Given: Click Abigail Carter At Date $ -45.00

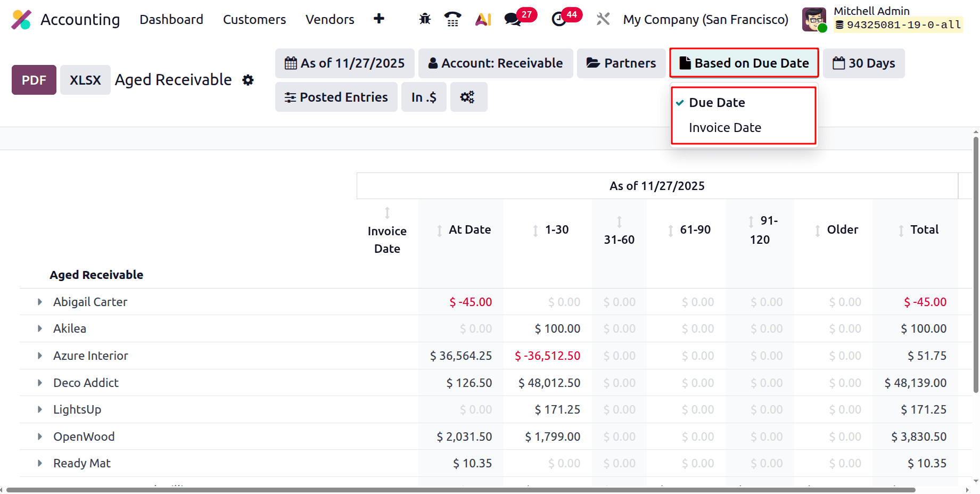Looking at the screenshot, I should click(471, 302).
